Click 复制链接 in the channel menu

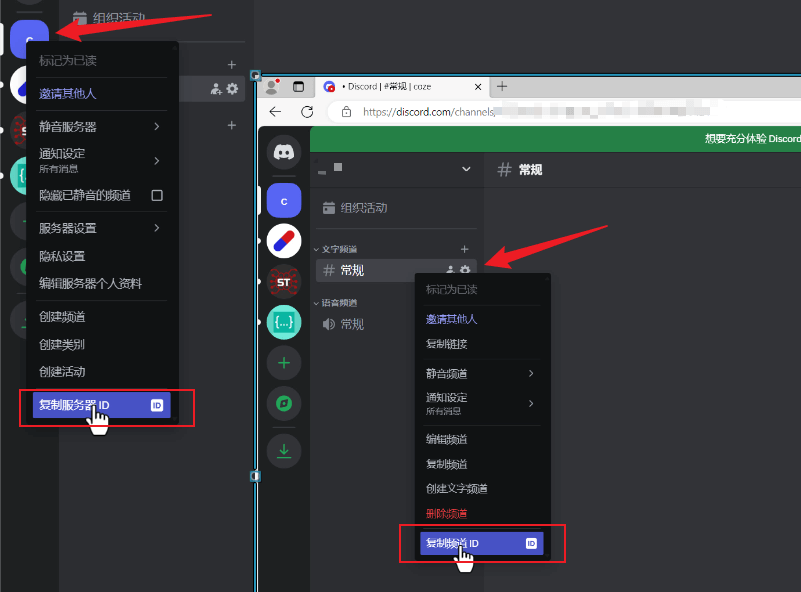click(x=446, y=344)
